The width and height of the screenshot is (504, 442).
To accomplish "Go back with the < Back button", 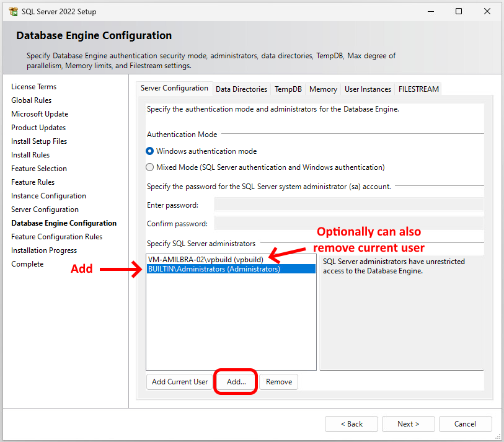I will (x=351, y=424).
